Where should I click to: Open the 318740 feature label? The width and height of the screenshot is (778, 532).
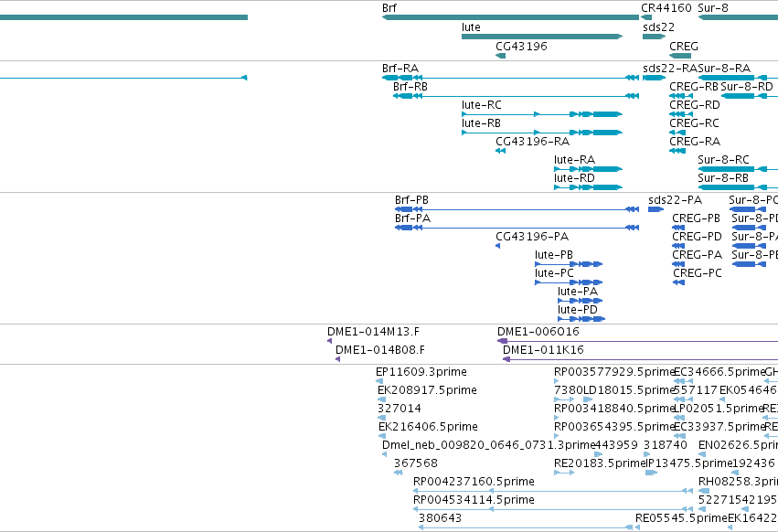[666, 446]
